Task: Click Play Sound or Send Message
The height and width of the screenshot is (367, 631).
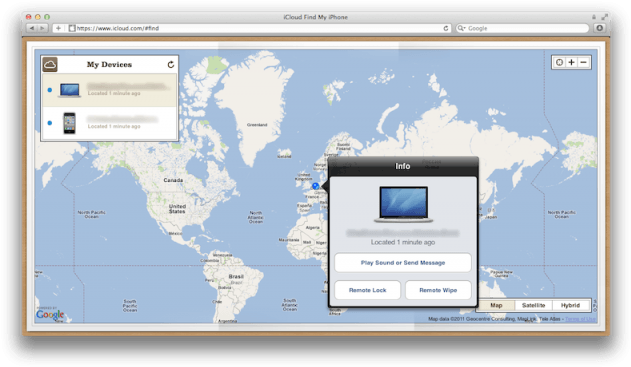Action: (x=403, y=263)
